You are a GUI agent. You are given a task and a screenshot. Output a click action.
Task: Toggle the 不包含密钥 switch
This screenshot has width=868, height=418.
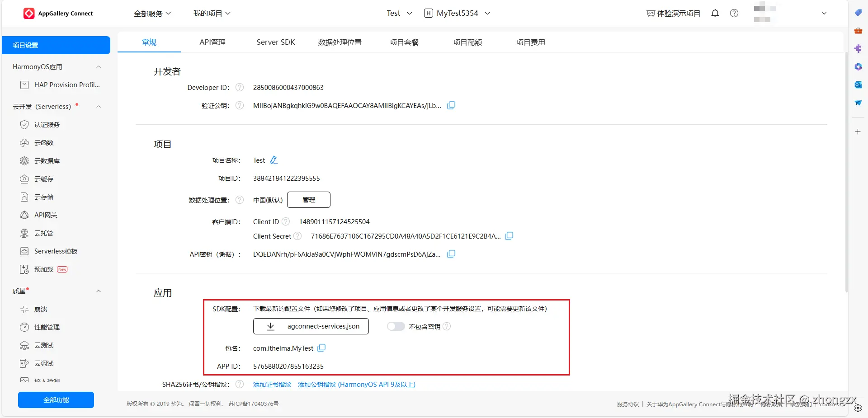(x=396, y=326)
